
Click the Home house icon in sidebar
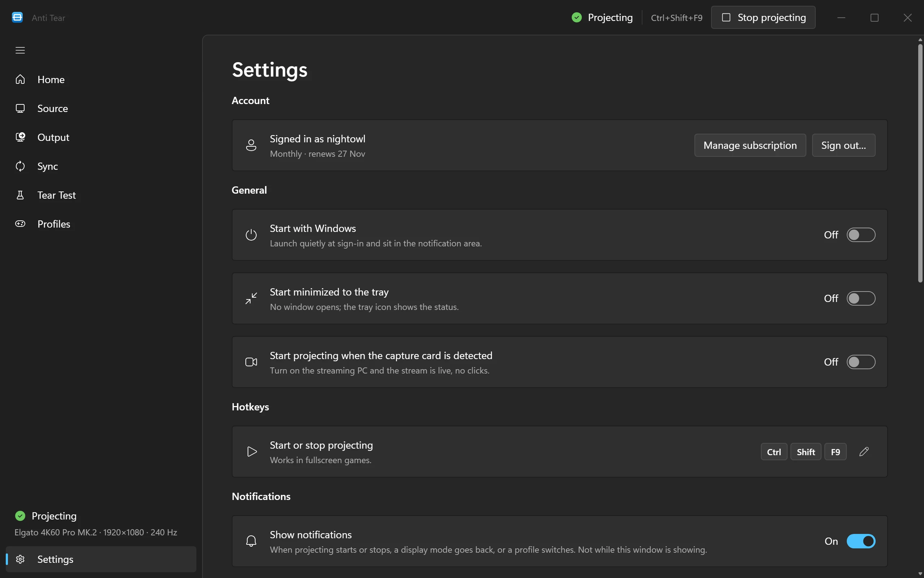(x=20, y=79)
